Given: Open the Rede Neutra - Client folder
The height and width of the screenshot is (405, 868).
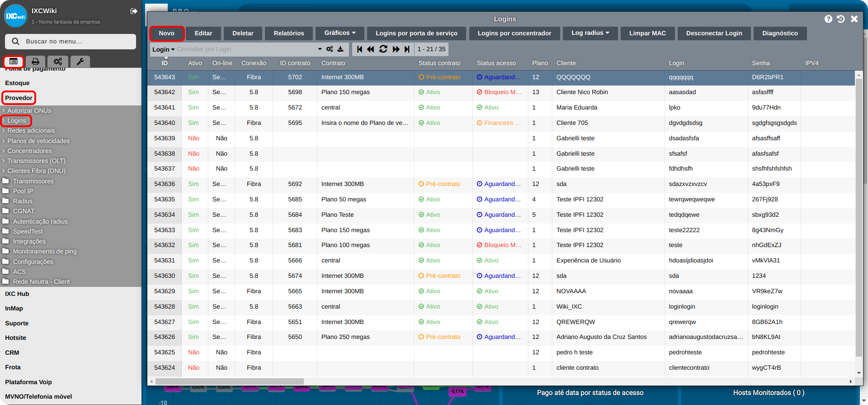Looking at the screenshot, I should [41, 281].
